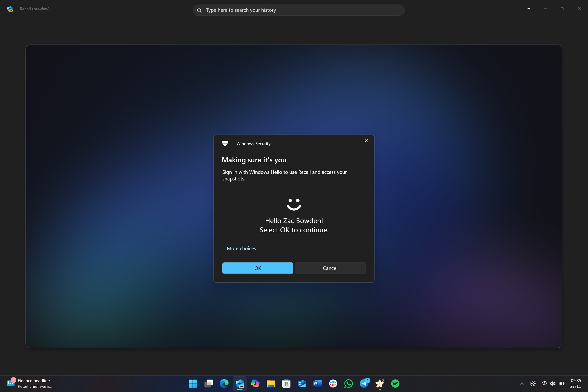This screenshot has width=588, height=392.
Task: Focus the search your history box
Action: (x=298, y=10)
